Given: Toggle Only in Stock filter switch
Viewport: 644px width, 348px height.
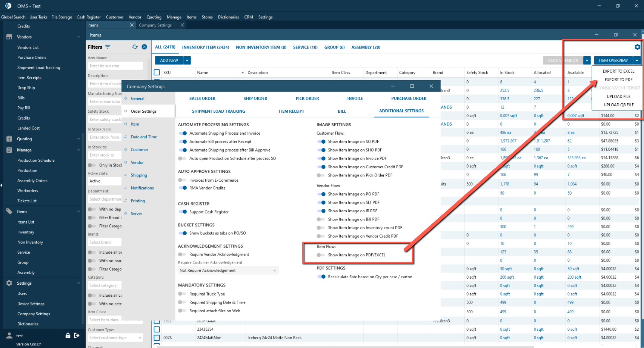Looking at the screenshot, I should click(x=92, y=165).
